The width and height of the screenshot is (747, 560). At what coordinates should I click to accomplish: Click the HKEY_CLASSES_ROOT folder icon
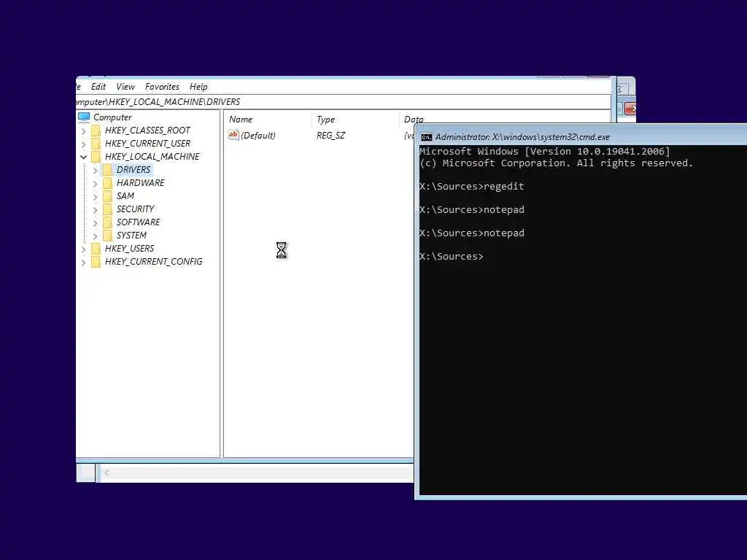pyautogui.click(x=96, y=131)
